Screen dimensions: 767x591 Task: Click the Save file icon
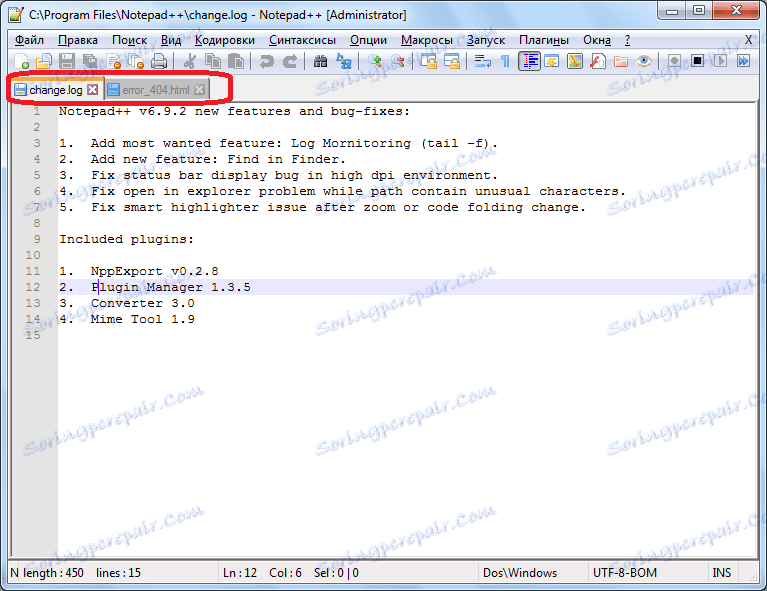pos(67,62)
